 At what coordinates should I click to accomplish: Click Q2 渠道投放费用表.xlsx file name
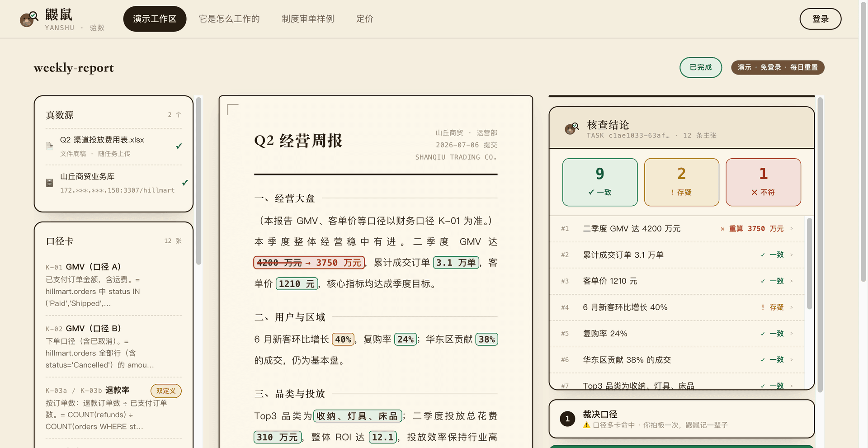(x=102, y=140)
